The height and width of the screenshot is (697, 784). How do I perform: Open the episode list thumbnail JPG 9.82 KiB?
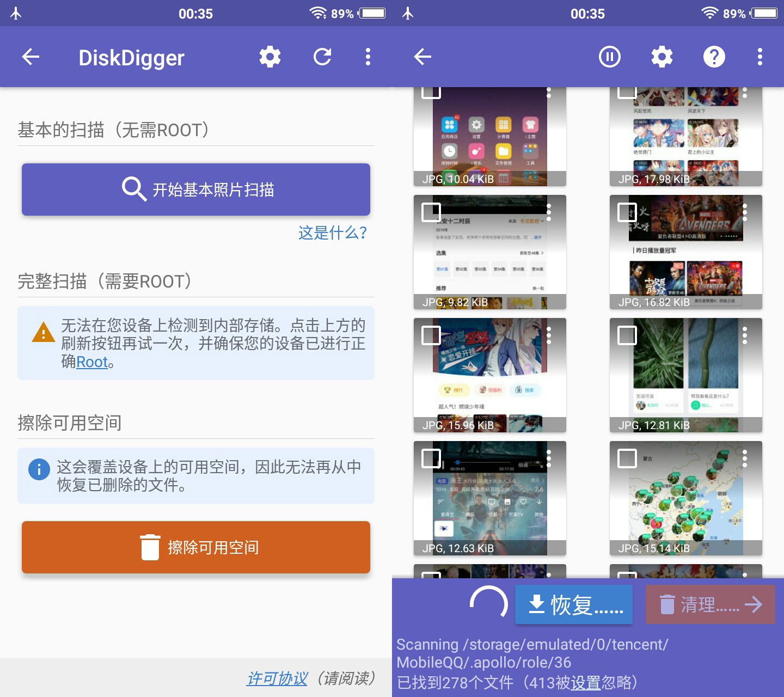pos(490,252)
